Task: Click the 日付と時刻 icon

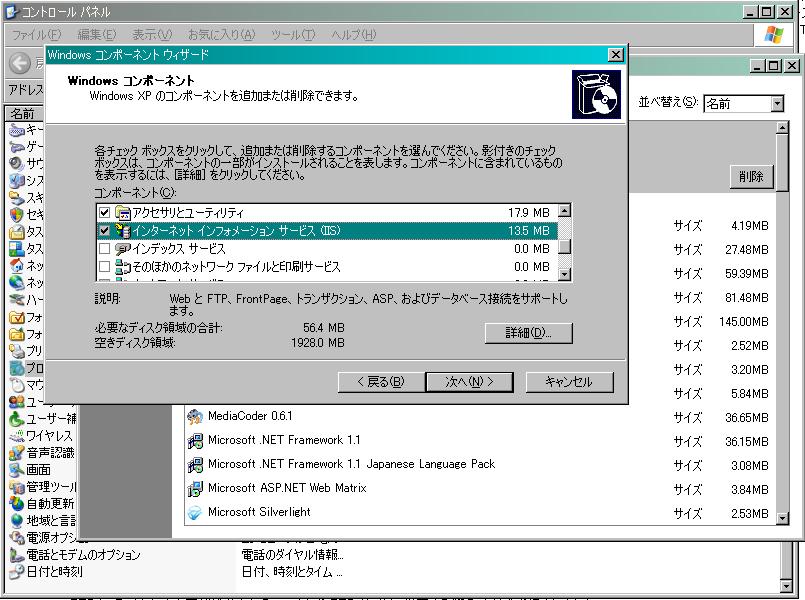Action: (16, 572)
